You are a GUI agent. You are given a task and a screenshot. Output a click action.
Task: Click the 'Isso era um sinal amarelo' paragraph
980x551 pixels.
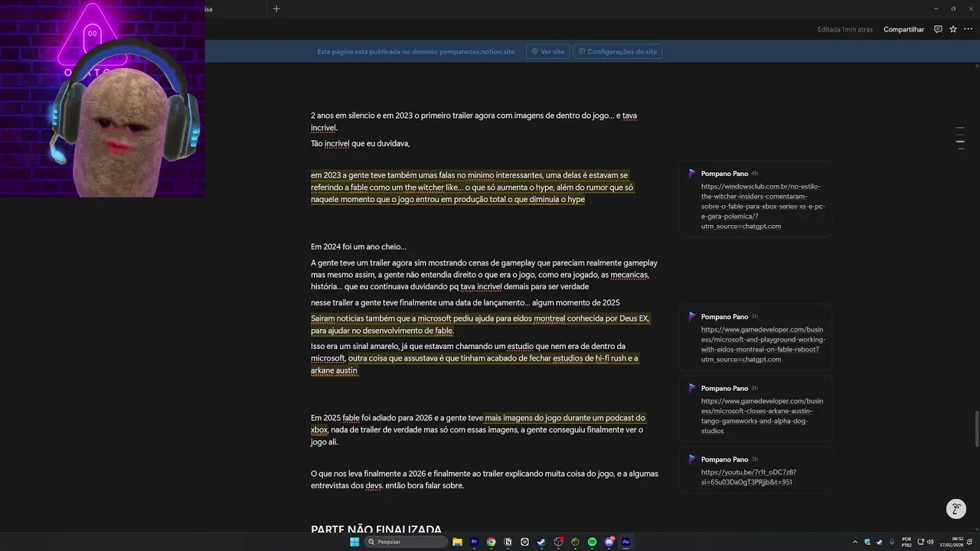pos(474,358)
